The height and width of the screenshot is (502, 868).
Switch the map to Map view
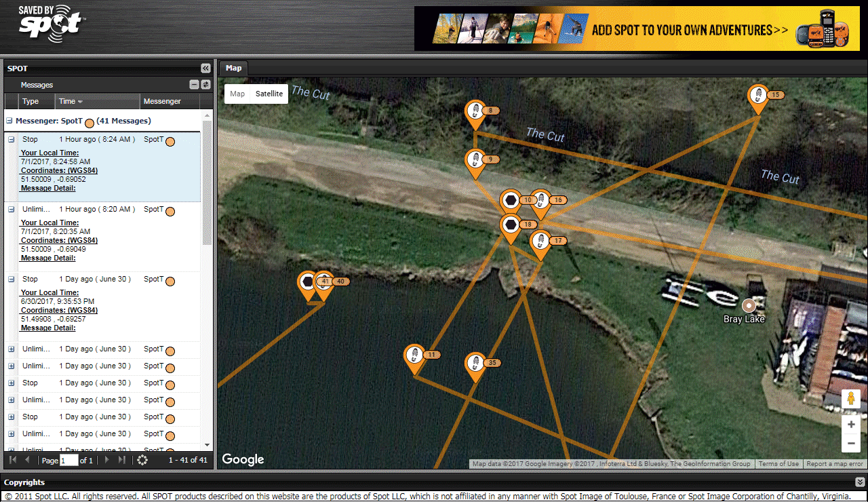(x=237, y=94)
